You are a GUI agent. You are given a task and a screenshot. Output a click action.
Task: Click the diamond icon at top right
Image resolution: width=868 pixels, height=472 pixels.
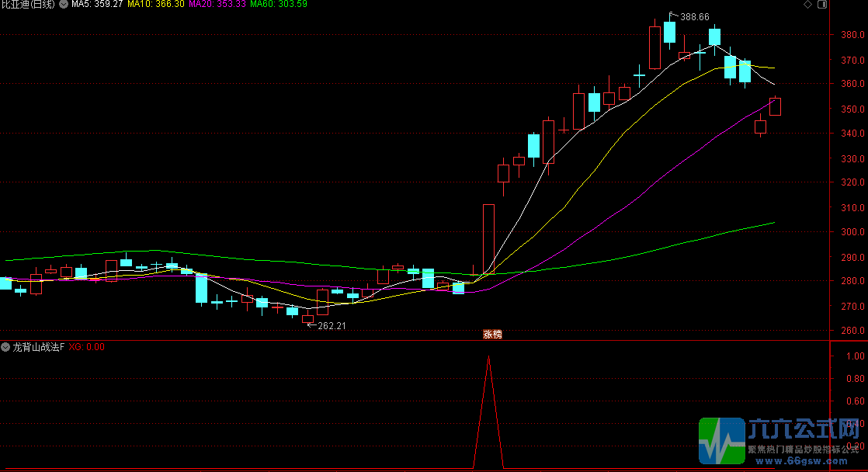(808, 5)
